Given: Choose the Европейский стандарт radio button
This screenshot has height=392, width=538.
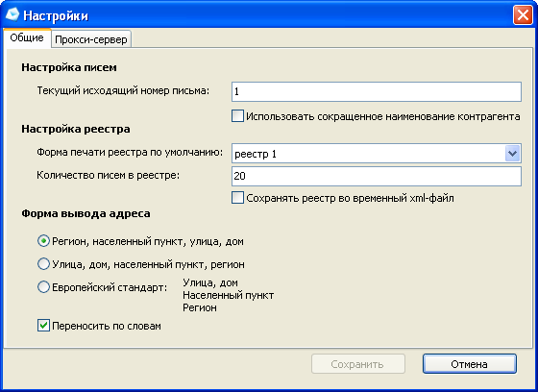Looking at the screenshot, I should coord(43,287).
